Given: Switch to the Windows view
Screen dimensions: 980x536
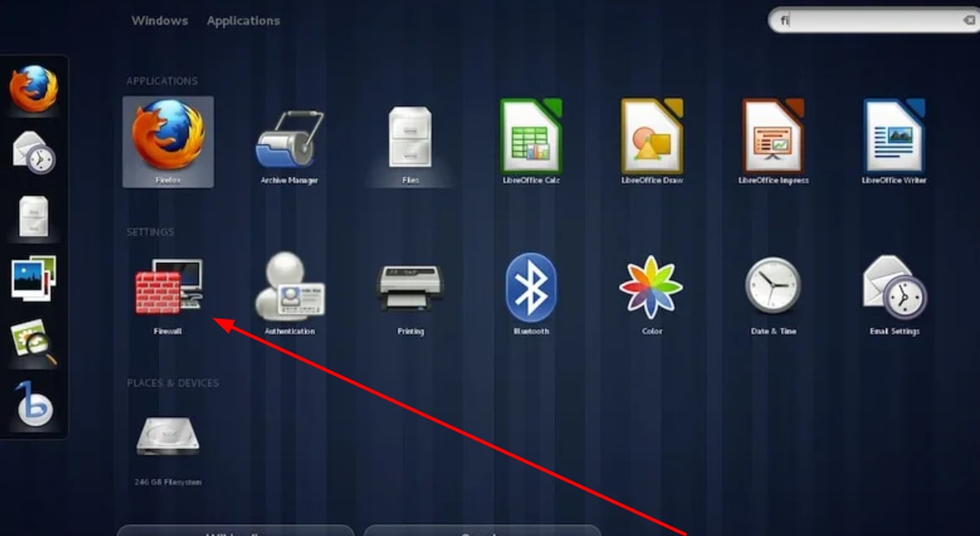Looking at the screenshot, I should tap(159, 21).
